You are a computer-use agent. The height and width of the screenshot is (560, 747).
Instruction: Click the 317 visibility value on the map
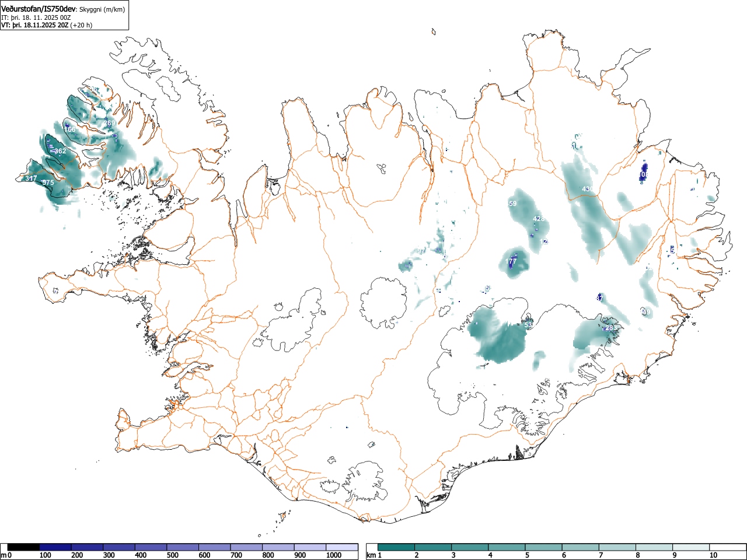[x=32, y=178]
